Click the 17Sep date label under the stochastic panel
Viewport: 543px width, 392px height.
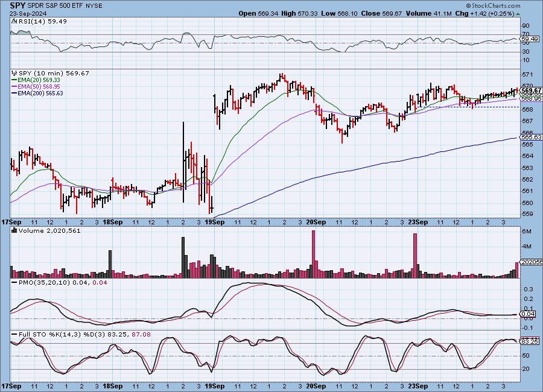tap(11, 386)
